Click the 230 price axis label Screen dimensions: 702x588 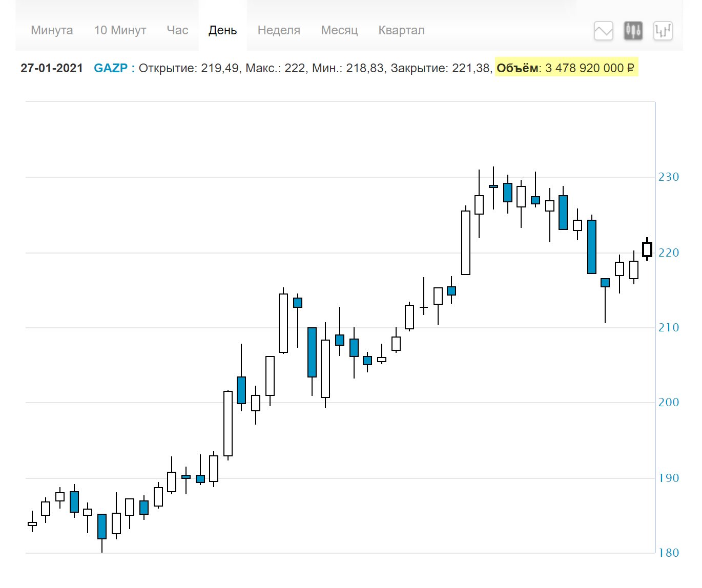(x=669, y=177)
